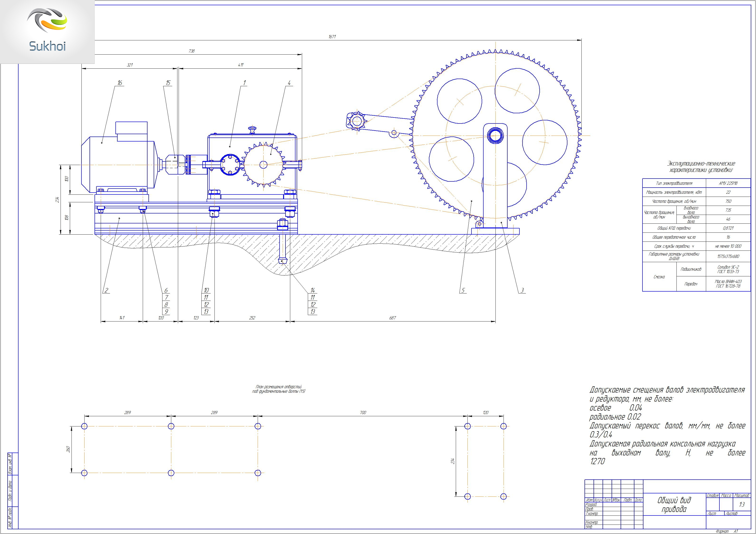756x534 pixels.
Task: Click the 141 dimension value
Action: pos(122,318)
